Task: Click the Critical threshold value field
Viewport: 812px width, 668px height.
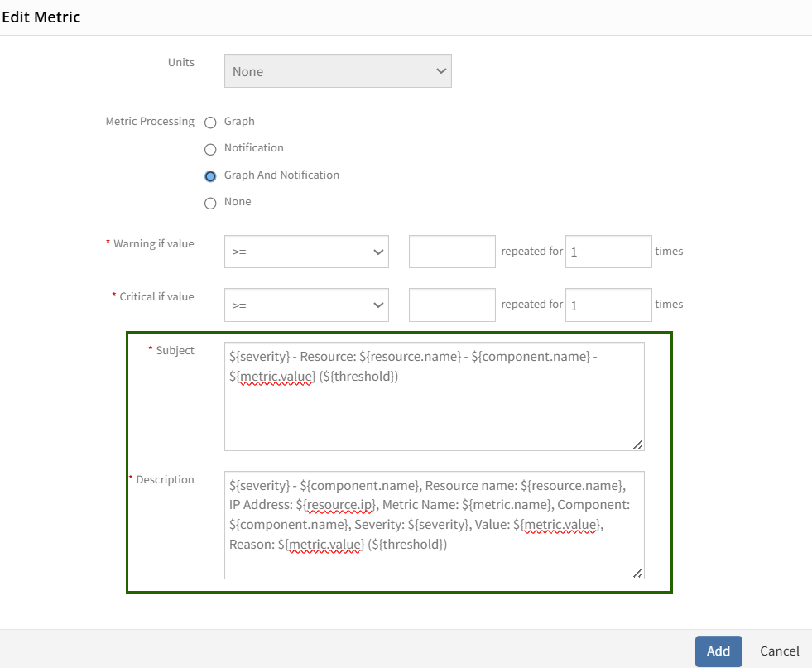Action: [x=452, y=305]
